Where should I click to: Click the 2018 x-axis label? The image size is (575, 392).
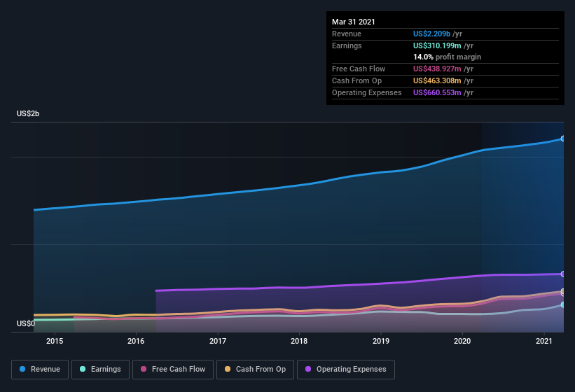pyautogui.click(x=299, y=341)
